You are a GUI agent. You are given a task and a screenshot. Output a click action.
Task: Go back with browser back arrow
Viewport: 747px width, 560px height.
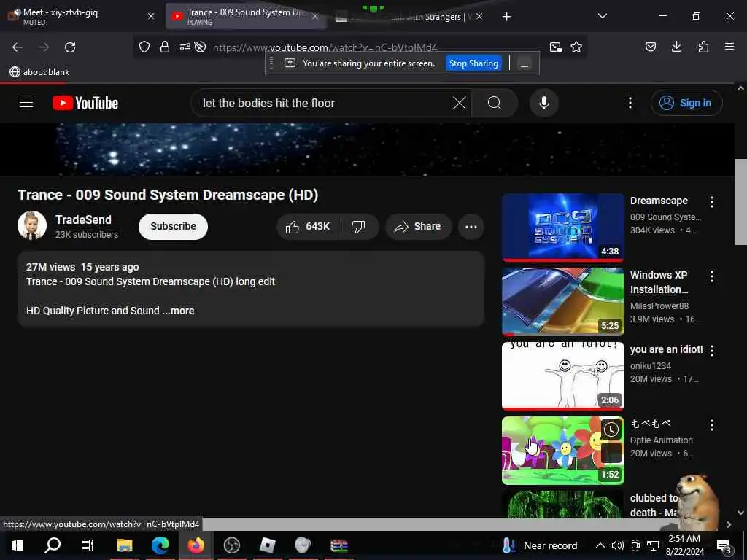point(18,47)
